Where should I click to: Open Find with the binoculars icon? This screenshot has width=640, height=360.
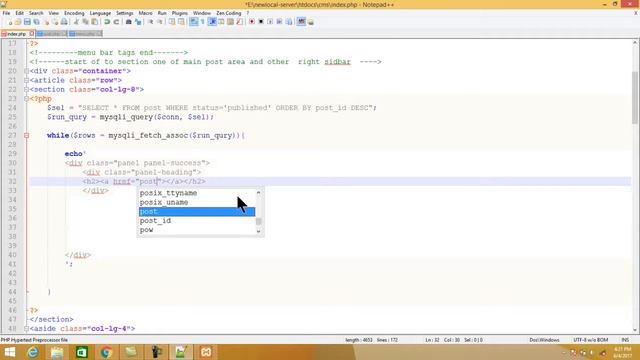tap(128, 22)
